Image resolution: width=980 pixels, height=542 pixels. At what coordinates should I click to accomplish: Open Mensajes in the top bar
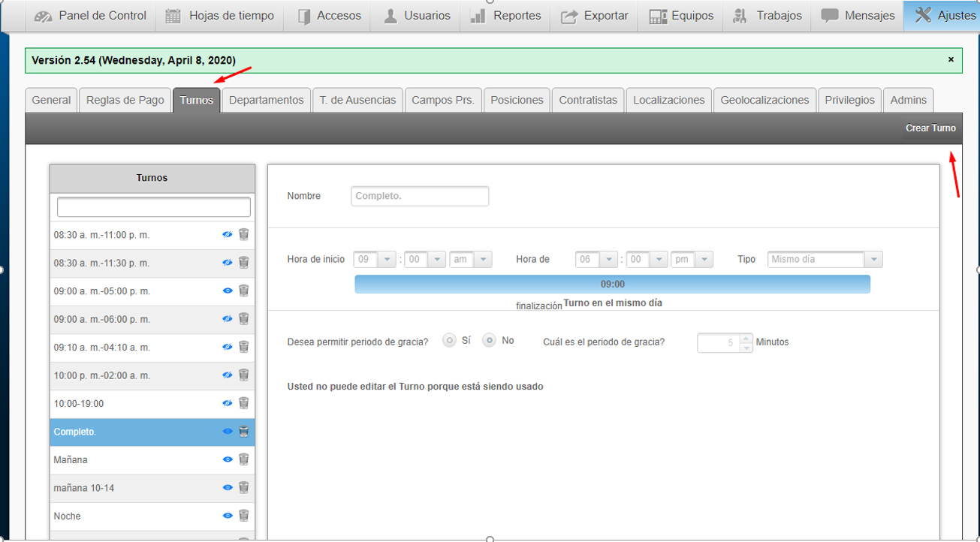[858, 16]
